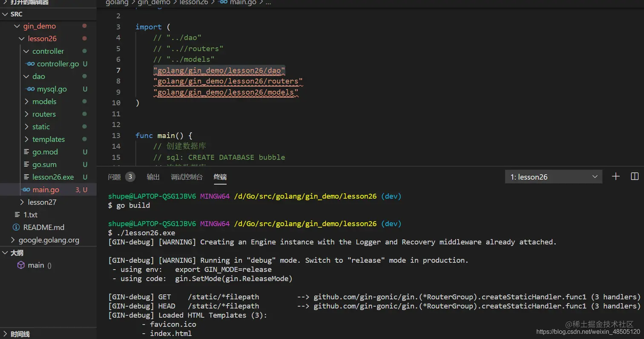Click the Go icon beside mysql.go
This screenshot has width=644, height=339.
pyautogui.click(x=30, y=89)
